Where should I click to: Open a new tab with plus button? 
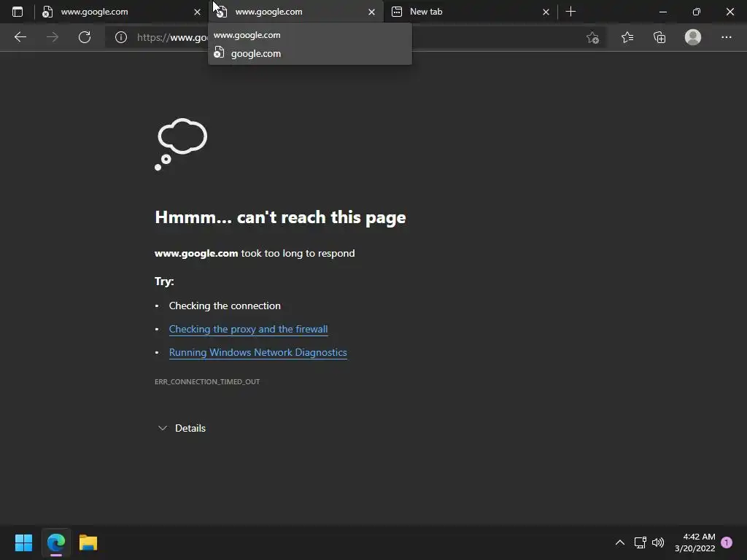tap(570, 12)
